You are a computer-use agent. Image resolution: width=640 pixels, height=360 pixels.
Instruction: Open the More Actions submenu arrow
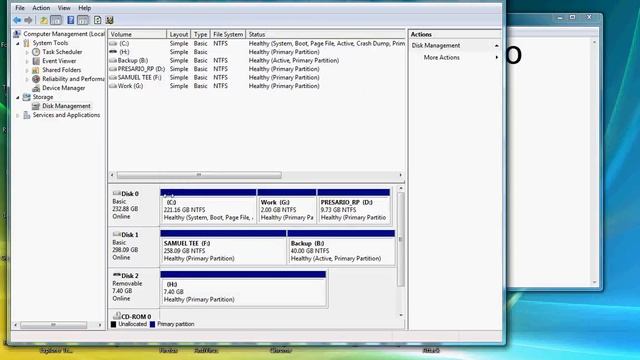tap(496, 58)
